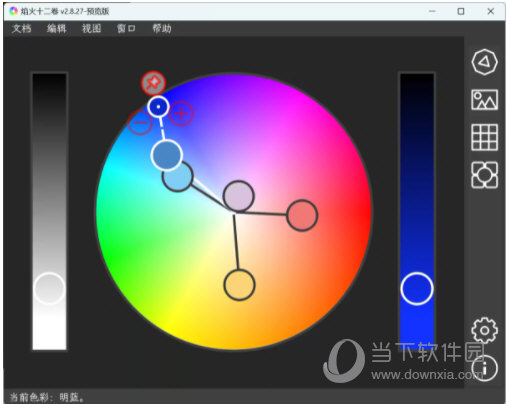Open the grid palette icon
508x404 pixels.
(484, 137)
